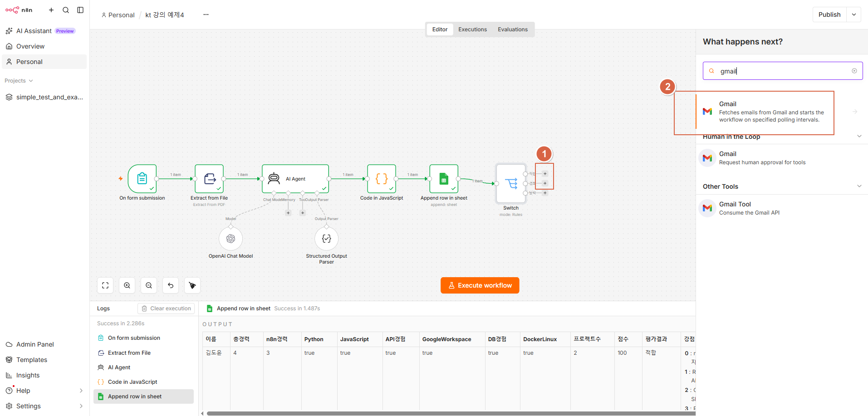Expand the Help submenu
Screen dimensions: 868x416
[81, 391]
